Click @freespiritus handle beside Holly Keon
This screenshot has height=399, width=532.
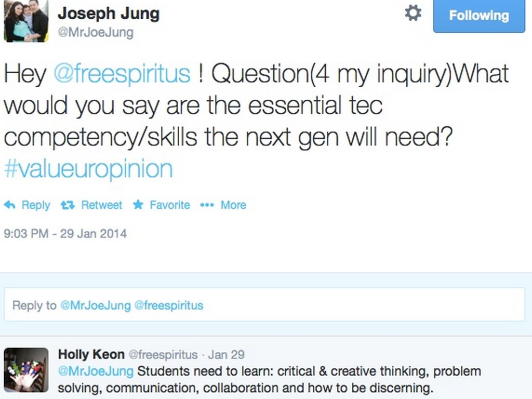(x=163, y=355)
